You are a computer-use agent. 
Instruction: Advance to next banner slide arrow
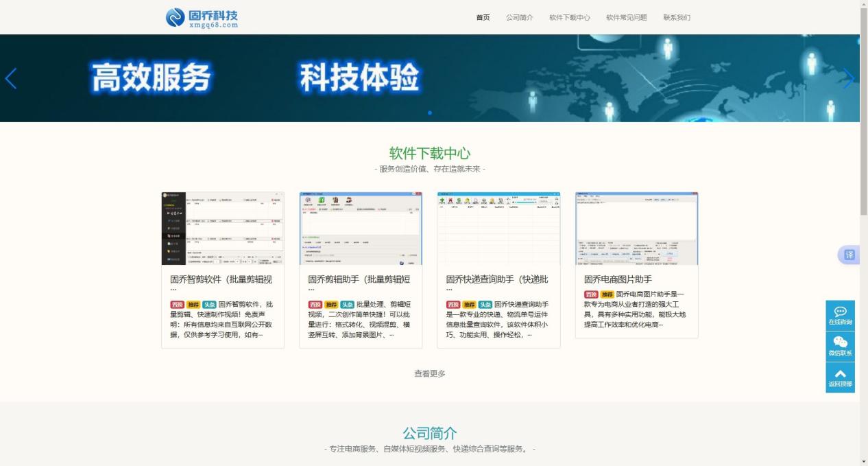848,79
